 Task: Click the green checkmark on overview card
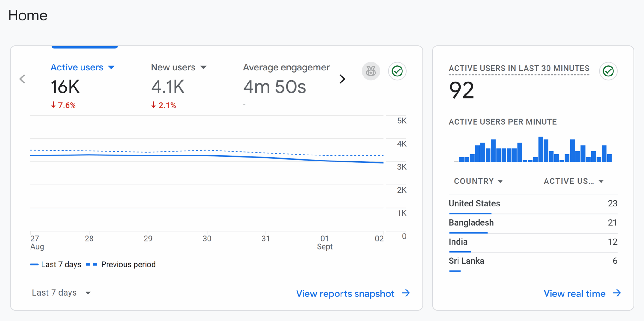[x=397, y=71]
